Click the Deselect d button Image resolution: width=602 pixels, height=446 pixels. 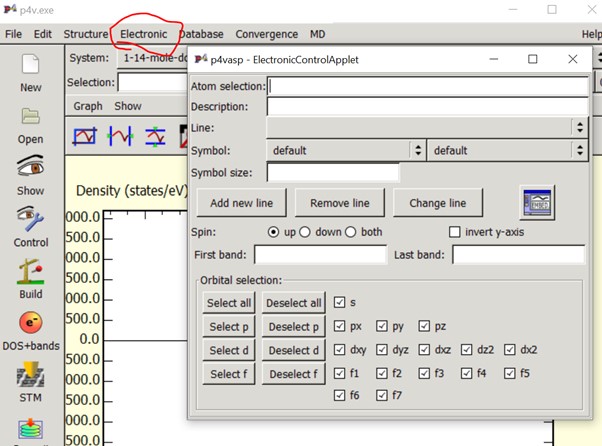point(294,350)
